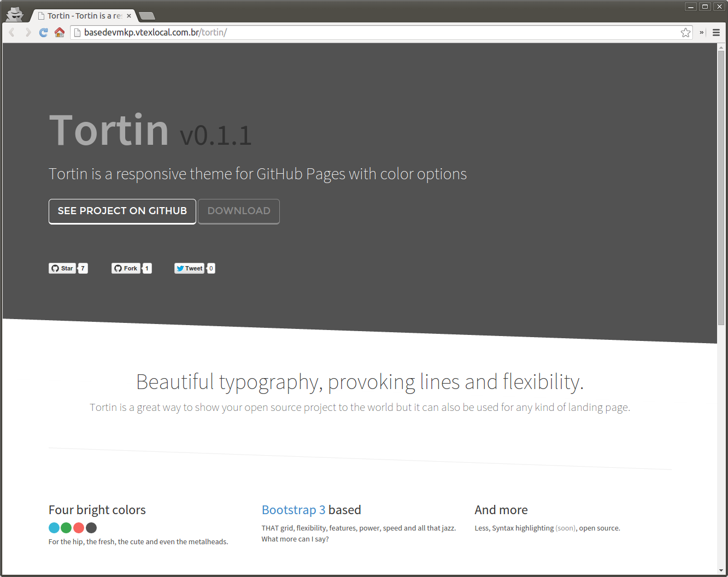Image resolution: width=728 pixels, height=577 pixels.
Task: Close the Tortin tab
Action: click(x=129, y=16)
